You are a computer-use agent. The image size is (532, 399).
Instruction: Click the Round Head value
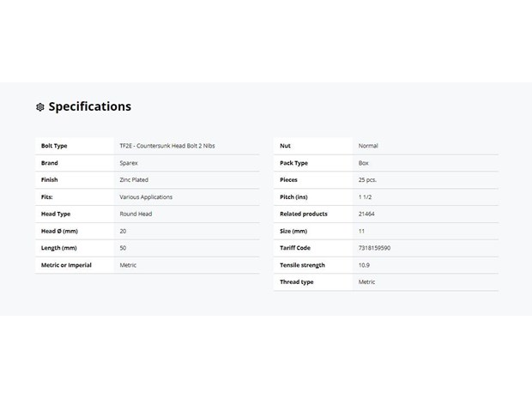136,214
